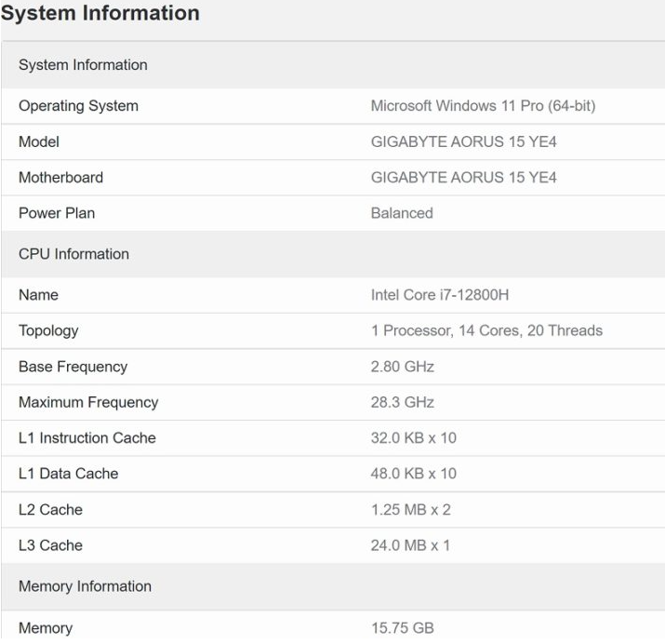This screenshot has height=644, width=665.
Task: Click the Model row value GIGABYTE AORUS 15 YE4
Action: tap(463, 141)
